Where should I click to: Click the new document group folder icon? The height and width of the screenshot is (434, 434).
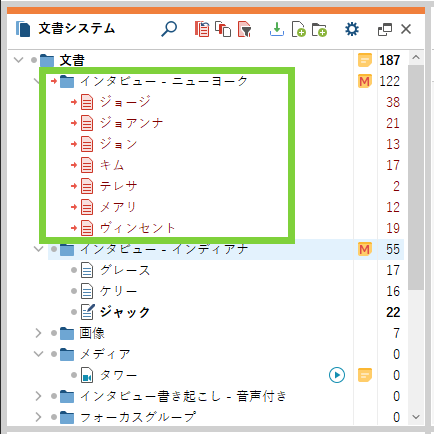pyautogui.click(x=319, y=29)
